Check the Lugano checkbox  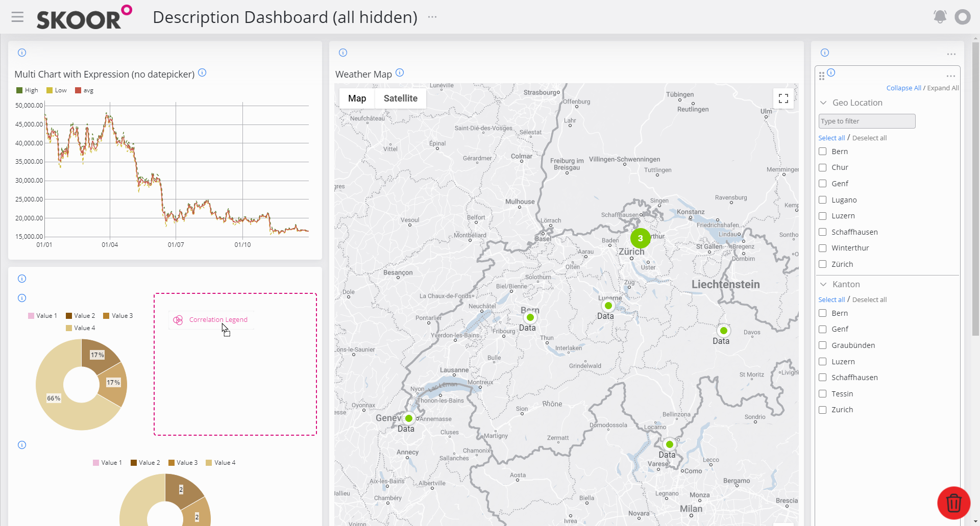pyautogui.click(x=822, y=200)
